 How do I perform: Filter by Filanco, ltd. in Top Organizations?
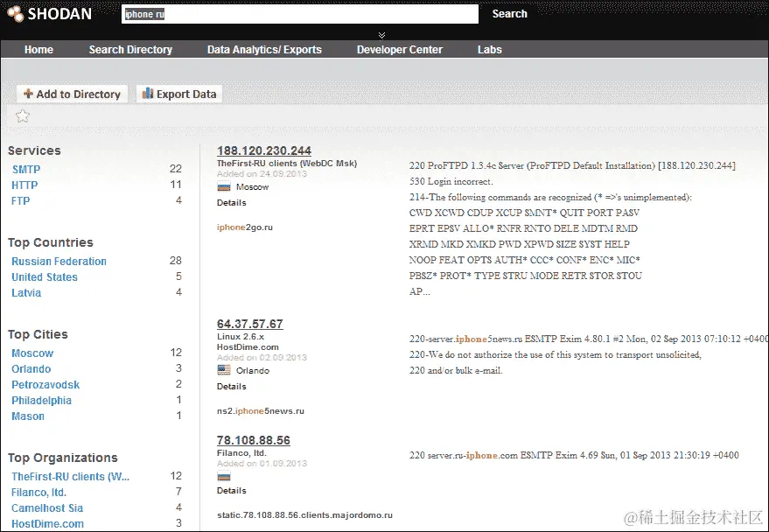coord(38,492)
